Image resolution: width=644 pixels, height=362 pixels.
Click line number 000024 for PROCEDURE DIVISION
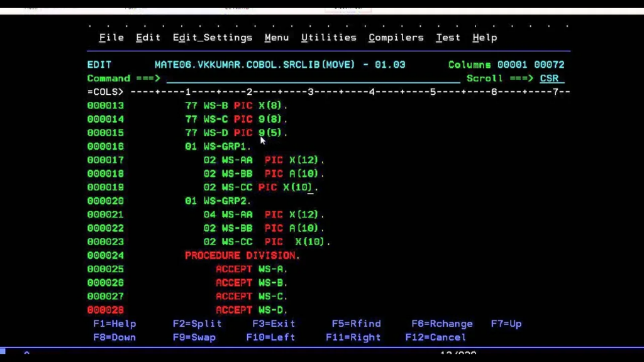pos(106,256)
